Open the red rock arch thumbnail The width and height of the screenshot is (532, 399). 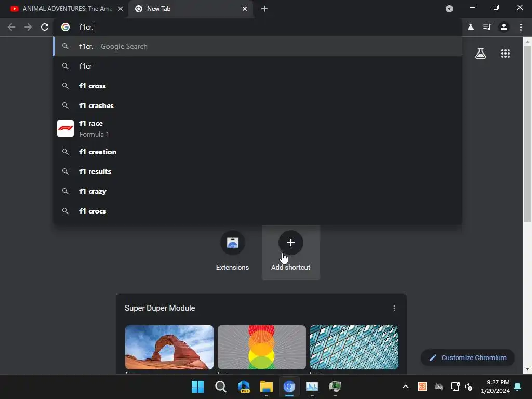(169, 347)
